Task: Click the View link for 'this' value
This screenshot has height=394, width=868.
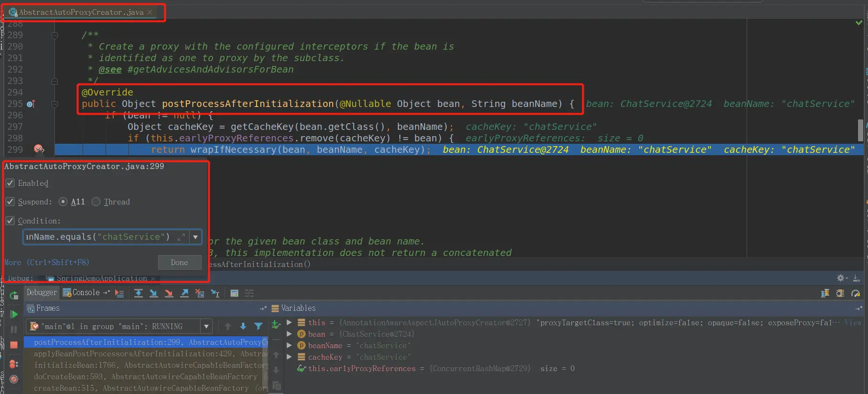Action: [x=853, y=322]
